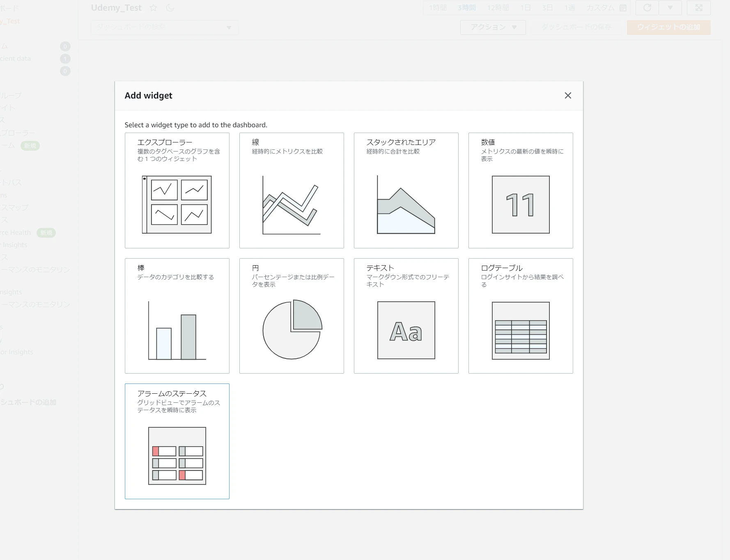The width and height of the screenshot is (730, 560).
Task: Click the ダッシュボードの保存 button
Action: tap(576, 27)
